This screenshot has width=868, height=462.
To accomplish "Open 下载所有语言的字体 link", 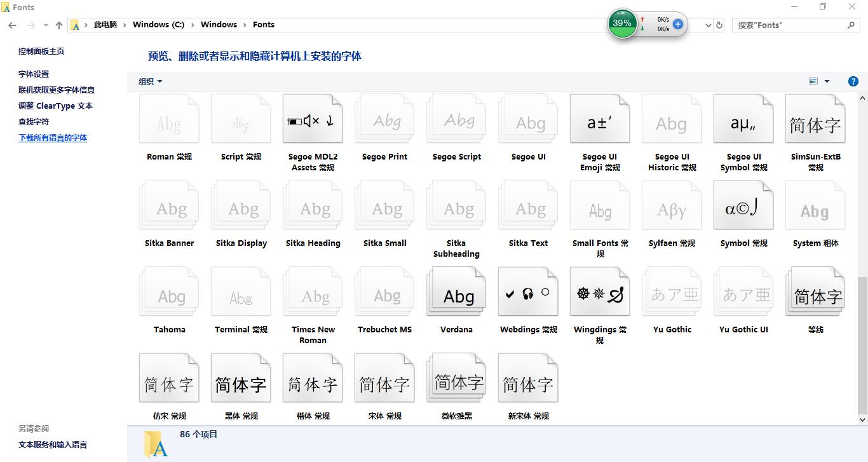I will click(53, 138).
